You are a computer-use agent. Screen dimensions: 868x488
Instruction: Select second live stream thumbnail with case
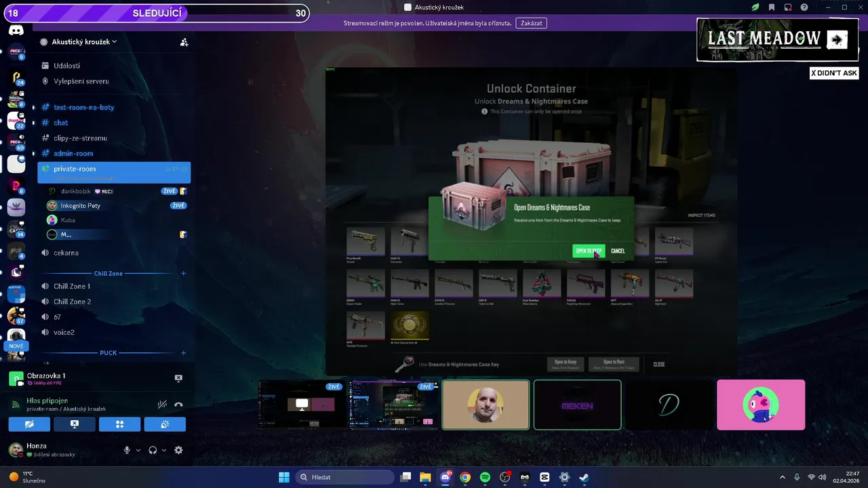(x=393, y=405)
